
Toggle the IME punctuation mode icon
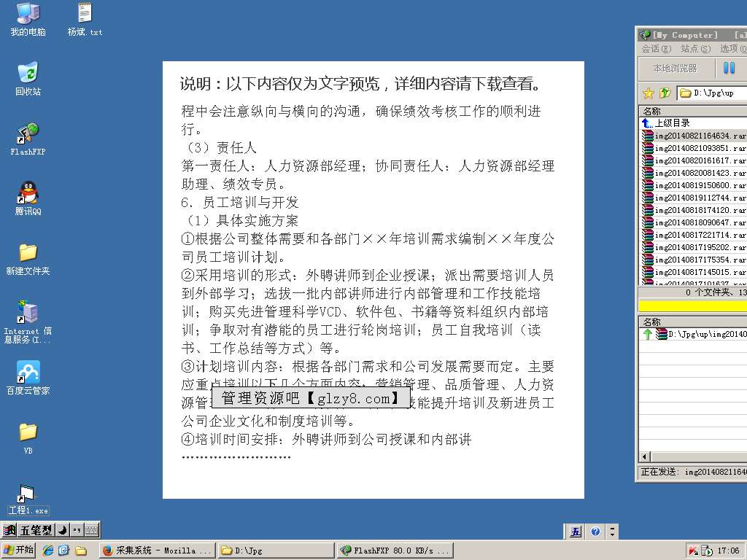(77, 529)
